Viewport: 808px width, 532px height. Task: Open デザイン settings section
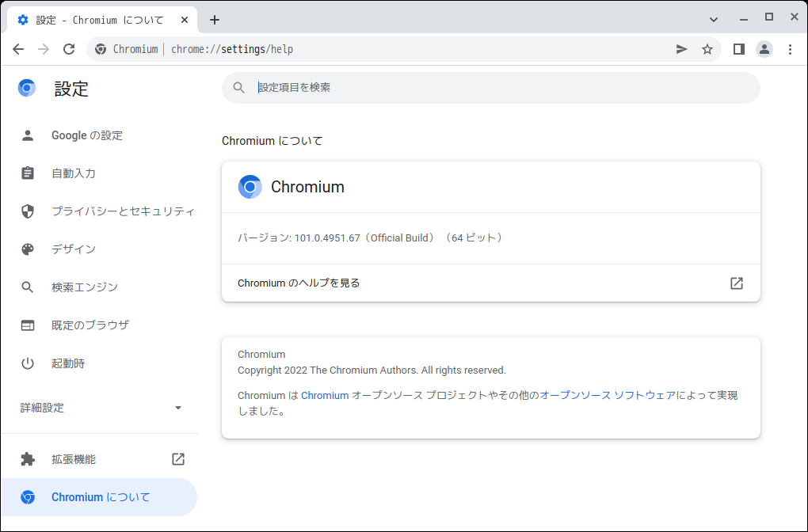100,249
